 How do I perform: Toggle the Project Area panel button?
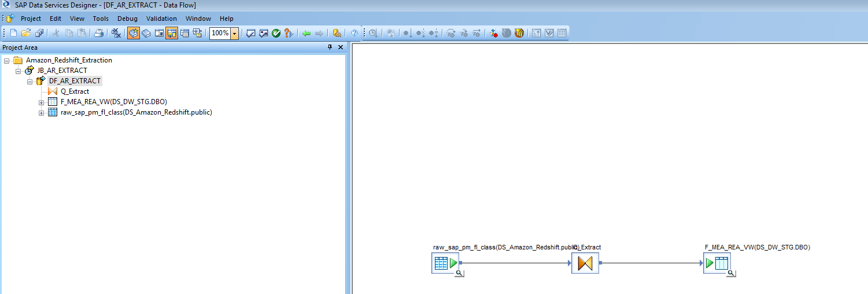click(x=172, y=34)
